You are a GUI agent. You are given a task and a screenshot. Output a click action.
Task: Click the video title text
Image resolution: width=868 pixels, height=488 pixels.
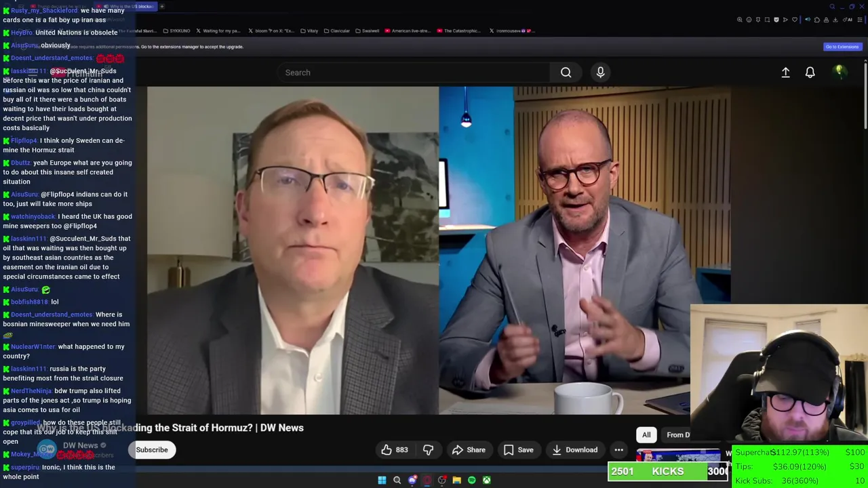170,428
